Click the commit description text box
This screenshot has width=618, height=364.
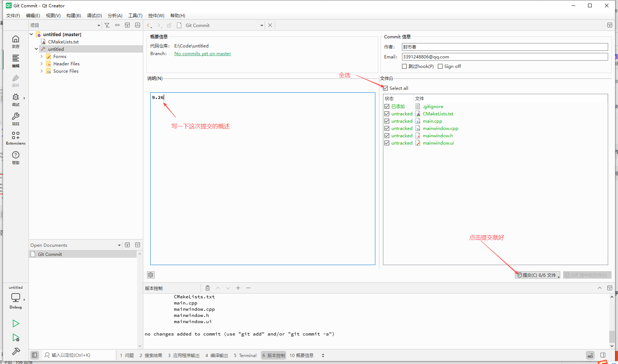[262, 179]
